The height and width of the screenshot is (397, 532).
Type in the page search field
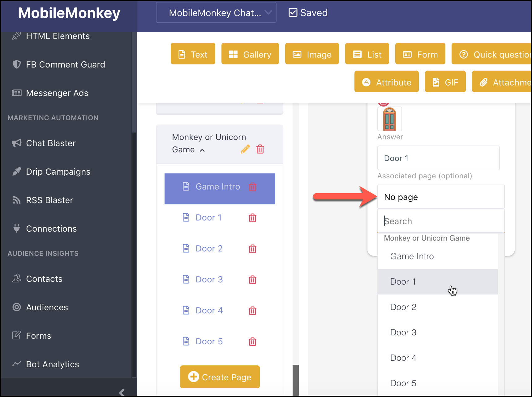440,221
